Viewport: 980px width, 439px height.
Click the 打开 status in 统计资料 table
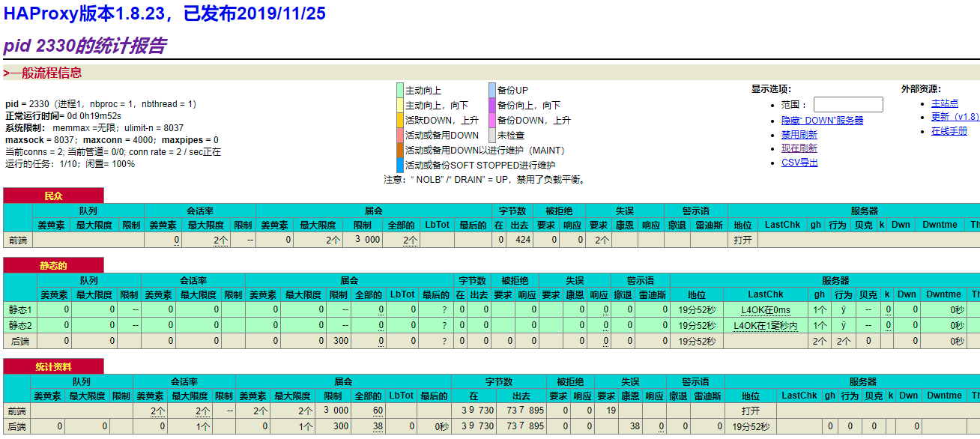(x=751, y=411)
